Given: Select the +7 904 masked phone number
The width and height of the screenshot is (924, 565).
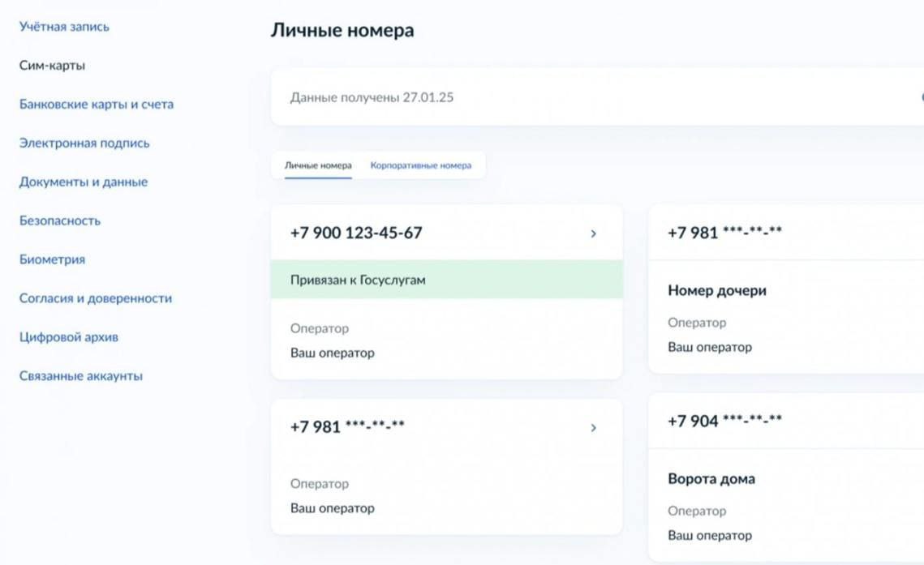Looking at the screenshot, I should pos(724,421).
